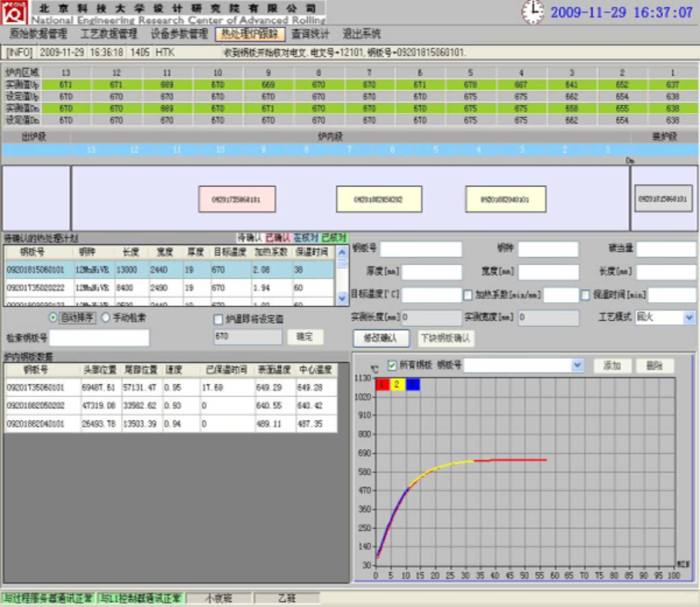Viewport: 700px width, 607px height.
Task: Select furnace data row 09201T35060101
Action: (x=171, y=387)
